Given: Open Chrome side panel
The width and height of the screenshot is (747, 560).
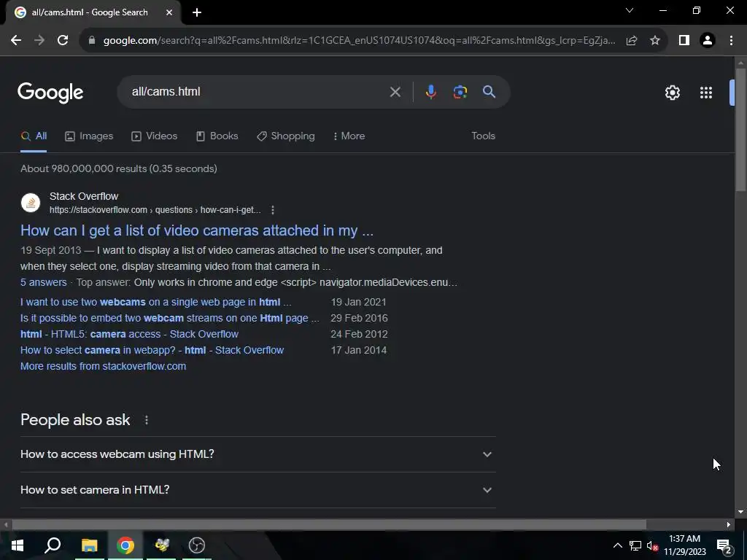Looking at the screenshot, I should coord(684,41).
